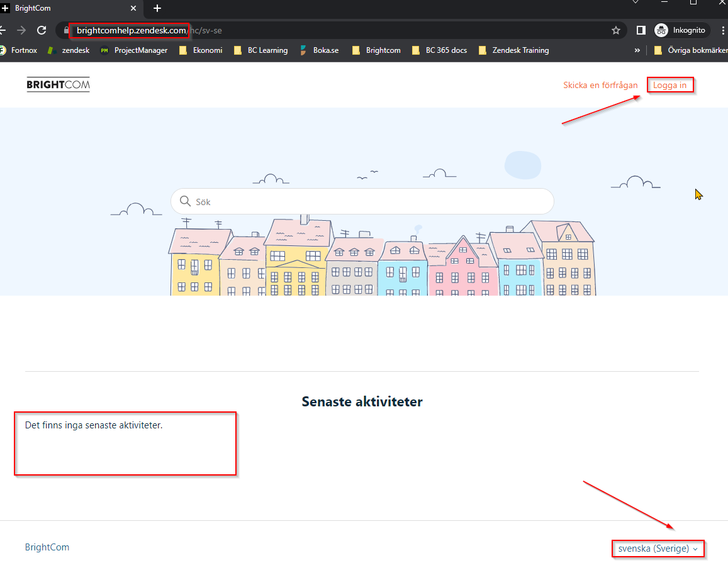This screenshot has height=563, width=728.
Task: Open the hidden bookmarks chevron
Action: (637, 50)
